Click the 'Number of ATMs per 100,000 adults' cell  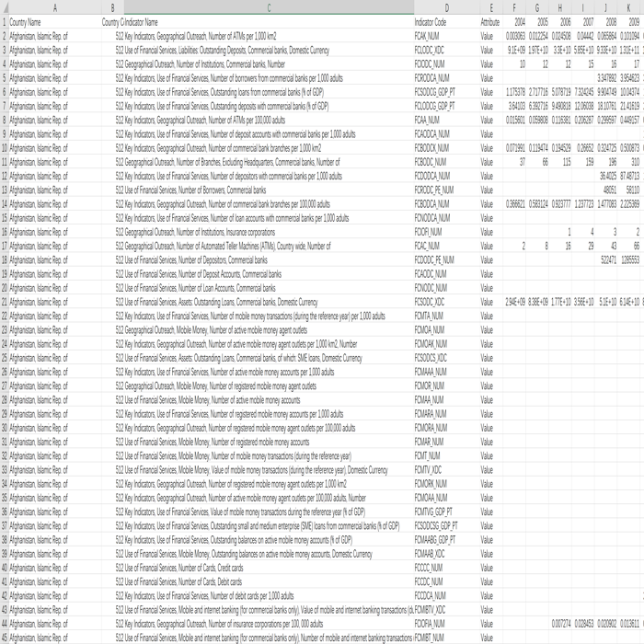269,120
